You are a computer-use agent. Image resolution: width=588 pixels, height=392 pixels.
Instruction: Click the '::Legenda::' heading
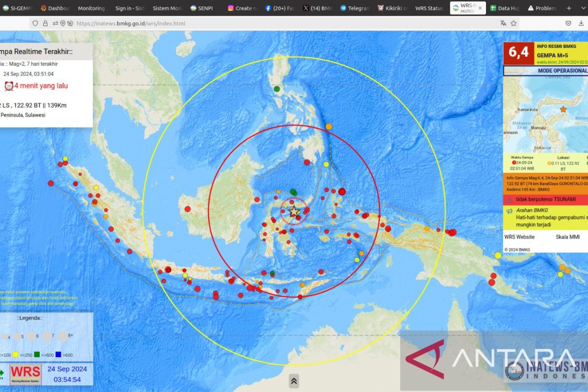tap(29, 318)
